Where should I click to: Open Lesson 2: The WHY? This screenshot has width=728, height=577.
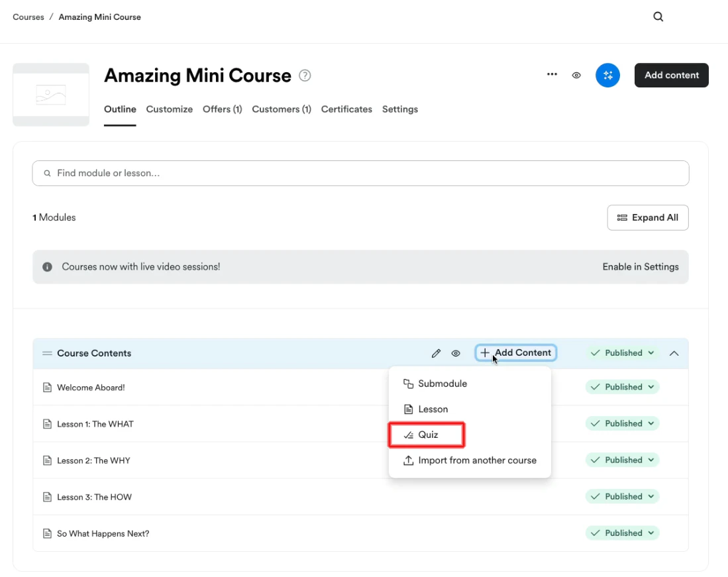(93, 460)
